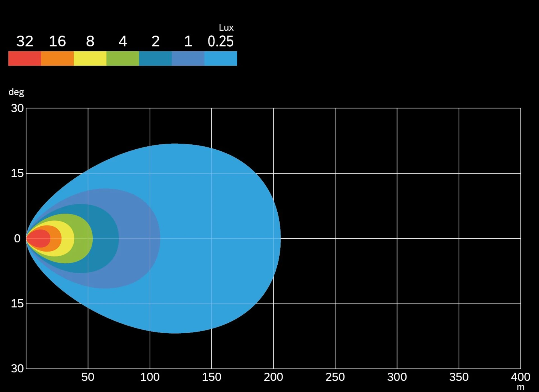The width and height of the screenshot is (539, 392).
Task: Click the periwinkle 1 lux legend swatch
Action: 188,58
